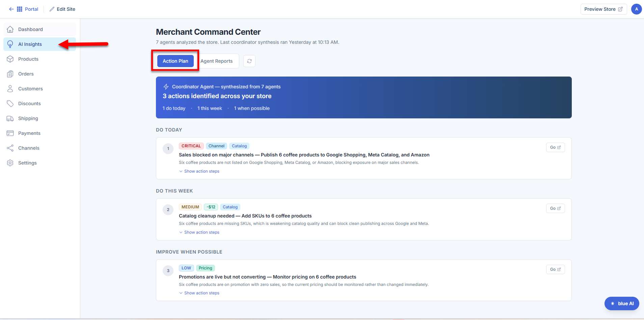This screenshot has width=644, height=320.
Task: Click the Shipping truck icon
Action: click(10, 118)
